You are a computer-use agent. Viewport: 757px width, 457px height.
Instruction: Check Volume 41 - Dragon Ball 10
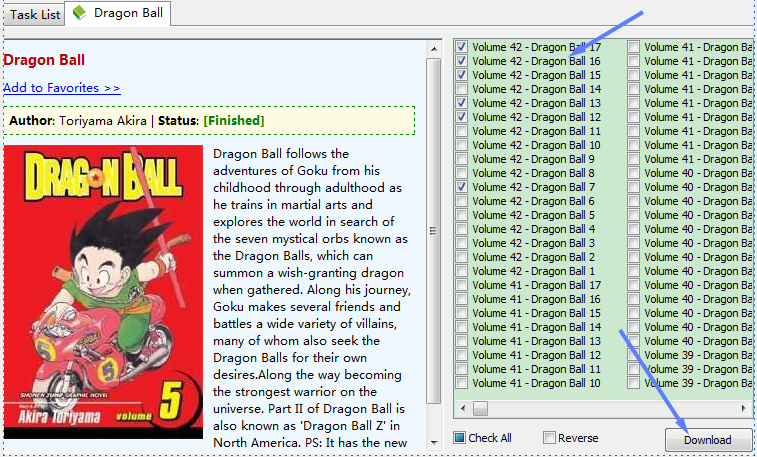[461, 383]
